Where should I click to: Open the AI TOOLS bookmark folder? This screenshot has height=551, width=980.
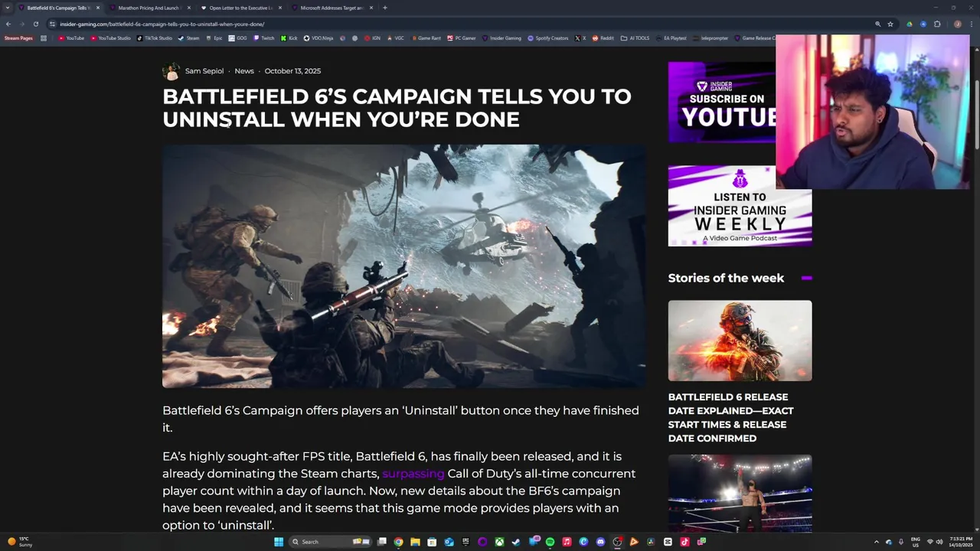(635, 37)
